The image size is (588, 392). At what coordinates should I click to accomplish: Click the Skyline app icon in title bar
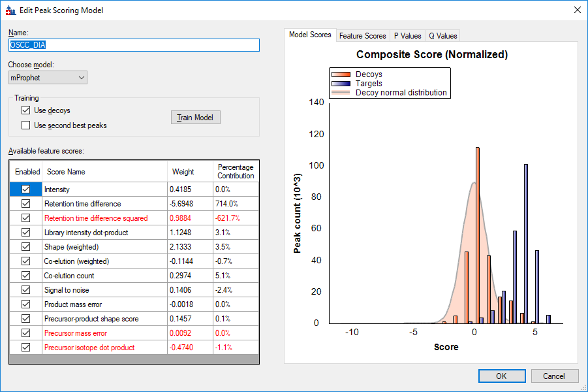[10, 10]
